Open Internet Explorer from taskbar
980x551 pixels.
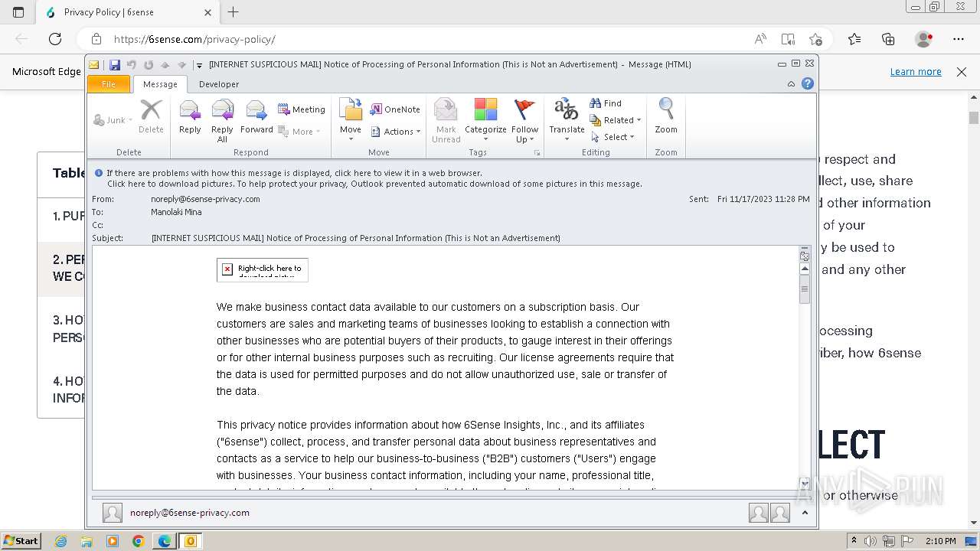[x=61, y=541]
